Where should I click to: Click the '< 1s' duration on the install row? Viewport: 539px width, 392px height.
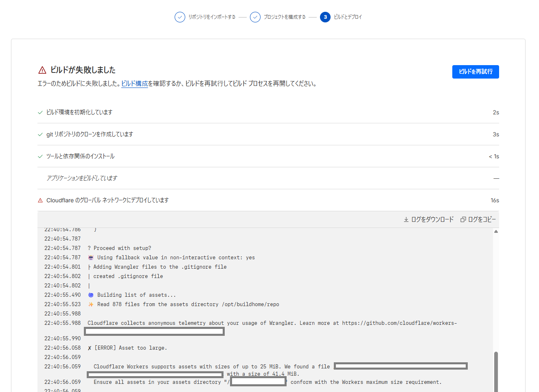[x=494, y=156]
